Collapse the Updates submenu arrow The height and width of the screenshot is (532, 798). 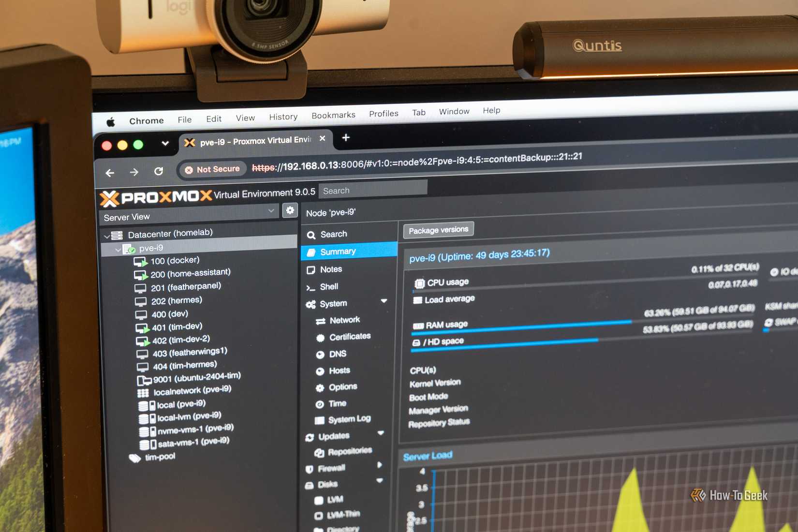pyautogui.click(x=381, y=433)
